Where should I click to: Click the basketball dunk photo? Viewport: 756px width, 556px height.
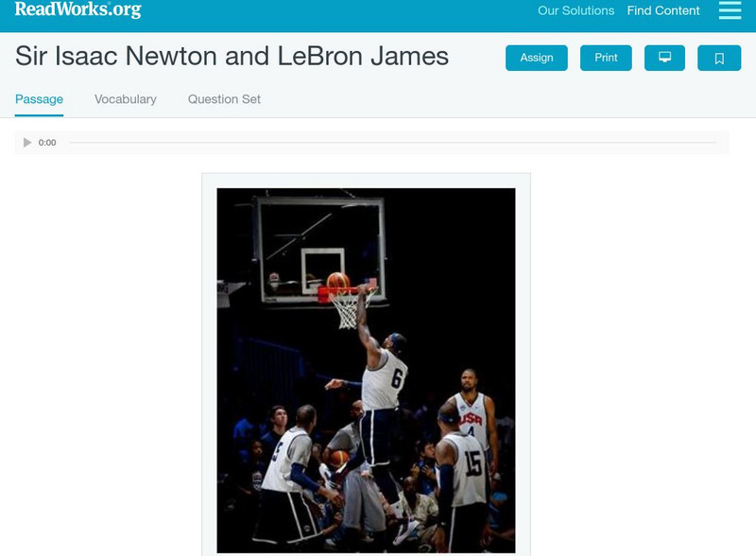366,370
